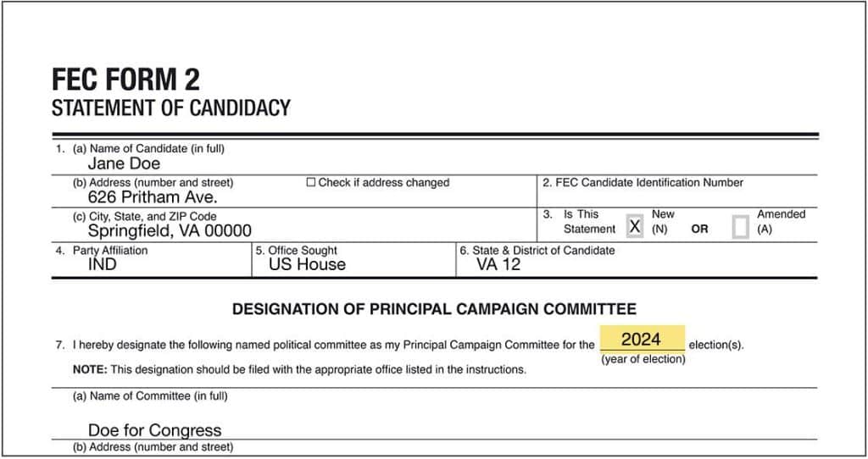
Task: Select the Party Affiliation field showing IND
Action: [152, 259]
